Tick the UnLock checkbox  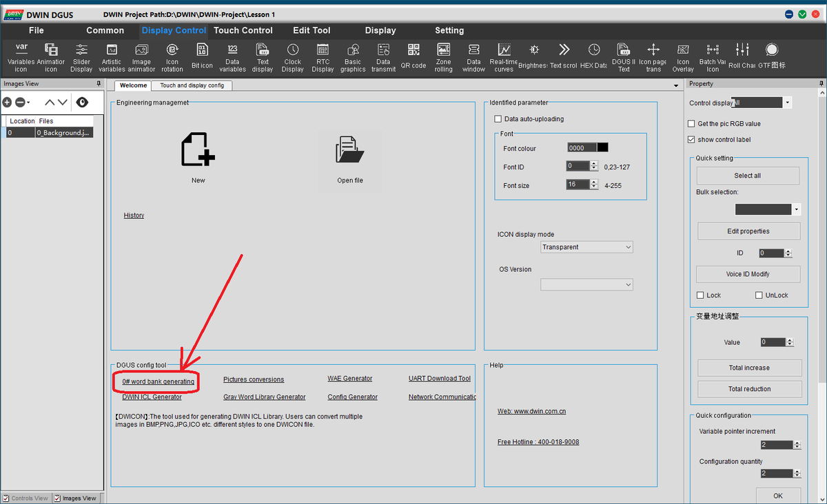point(759,295)
